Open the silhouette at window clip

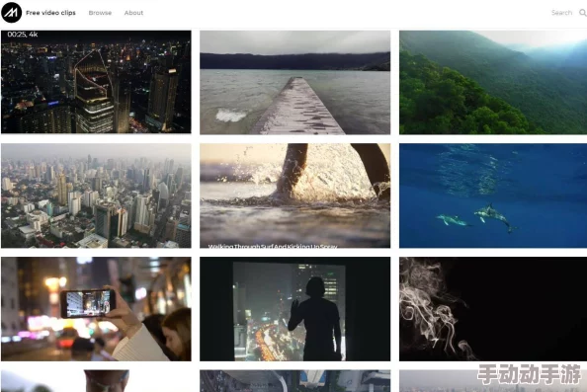(x=295, y=309)
